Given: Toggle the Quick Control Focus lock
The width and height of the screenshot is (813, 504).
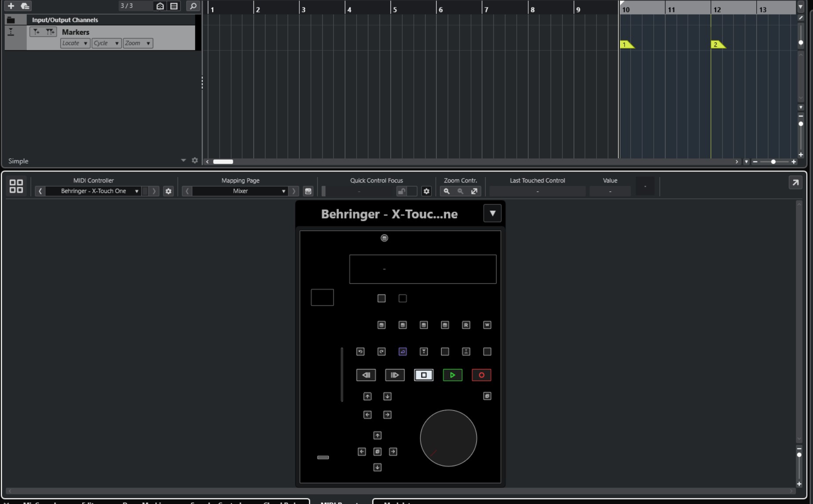Looking at the screenshot, I should (x=401, y=191).
